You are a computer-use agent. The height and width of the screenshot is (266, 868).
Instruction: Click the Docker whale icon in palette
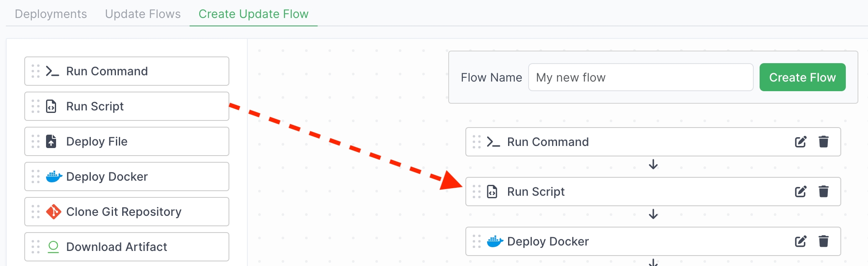pos(54,176)
